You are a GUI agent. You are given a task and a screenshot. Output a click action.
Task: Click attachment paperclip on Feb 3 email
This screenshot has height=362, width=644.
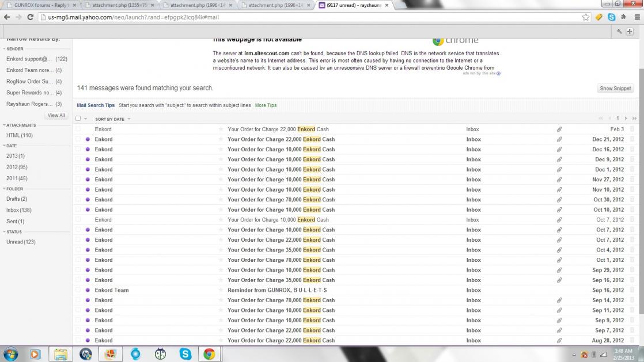pyautogui.click(x=559, y=129)
